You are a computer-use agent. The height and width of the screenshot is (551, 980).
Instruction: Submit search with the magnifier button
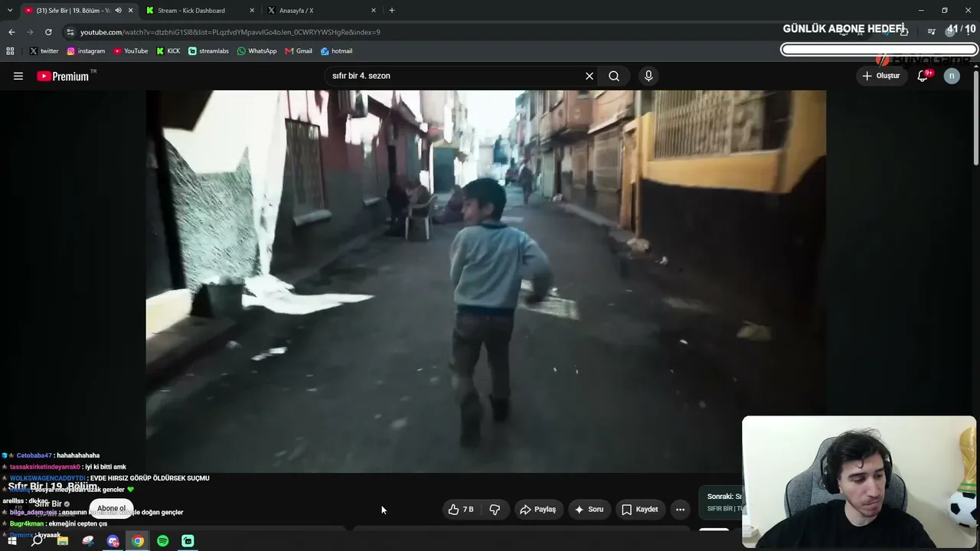[x=614, y=76]
